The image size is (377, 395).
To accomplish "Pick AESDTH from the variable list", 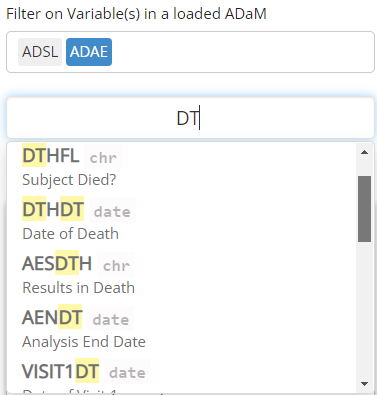I will pyautogui.click(x=182, y=274).
